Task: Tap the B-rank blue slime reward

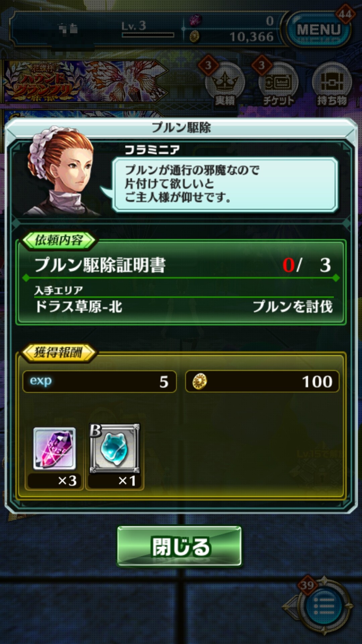Action: pyautogui.click(x=115, y=448)
